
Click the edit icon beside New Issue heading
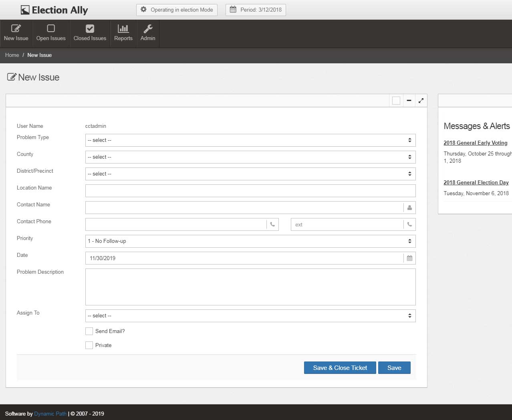point(12,77)
